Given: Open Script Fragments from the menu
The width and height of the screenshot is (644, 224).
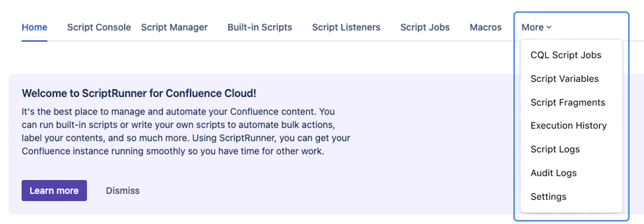Looking at the screenshot, I should (568, 103).
